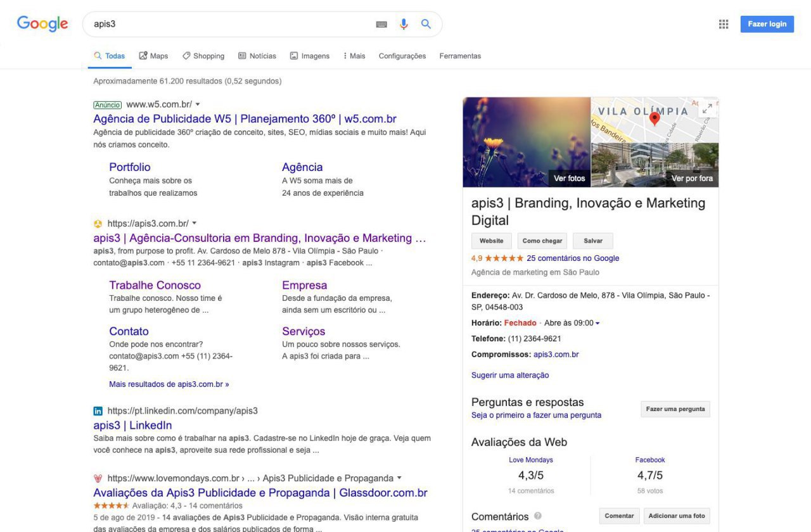Click the LinkedIn favicon next to pt.linkedin.com

[98, 411]
